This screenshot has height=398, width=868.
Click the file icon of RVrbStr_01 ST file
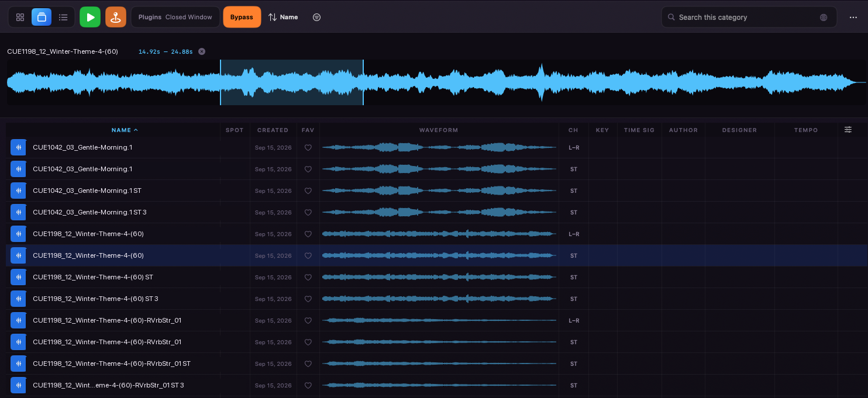(18, 364)
